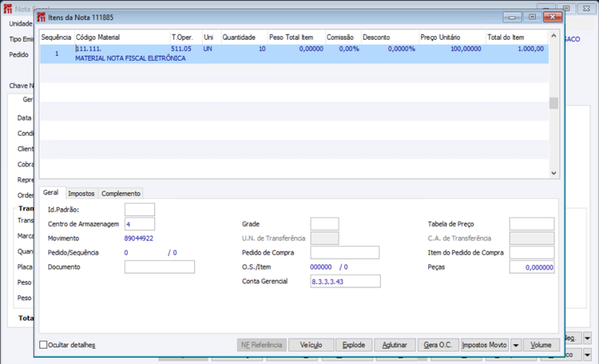This screenshot has height=364, width=599.
Task: Click the grid's scroll up arrow
Action: tap(553, 36)
